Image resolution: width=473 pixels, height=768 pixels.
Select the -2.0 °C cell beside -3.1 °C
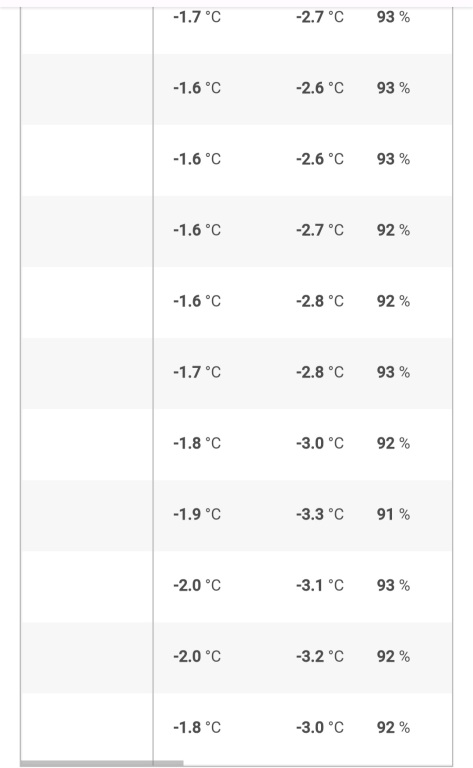tap(197, 585)
